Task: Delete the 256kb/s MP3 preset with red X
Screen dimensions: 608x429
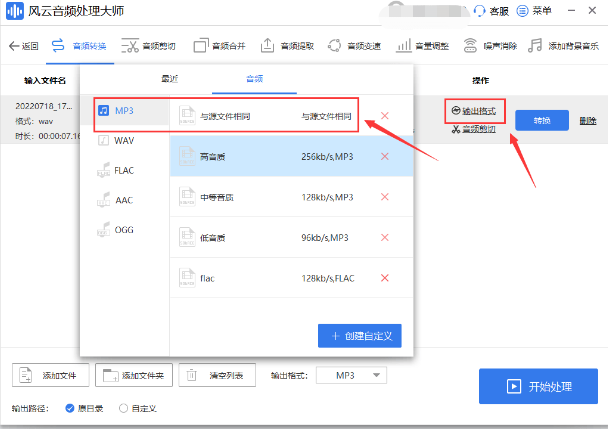Action: [385, 156]
